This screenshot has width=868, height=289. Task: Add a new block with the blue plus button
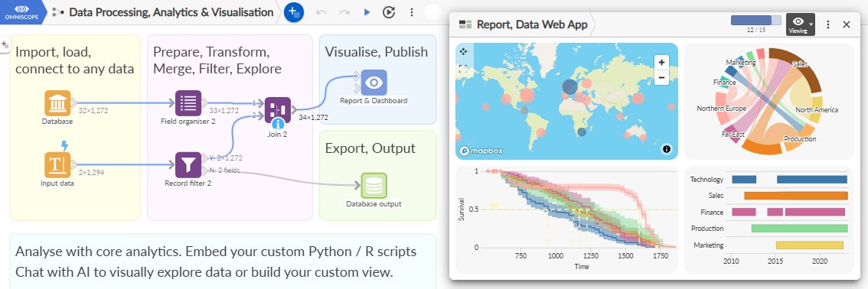pos(293,12)
